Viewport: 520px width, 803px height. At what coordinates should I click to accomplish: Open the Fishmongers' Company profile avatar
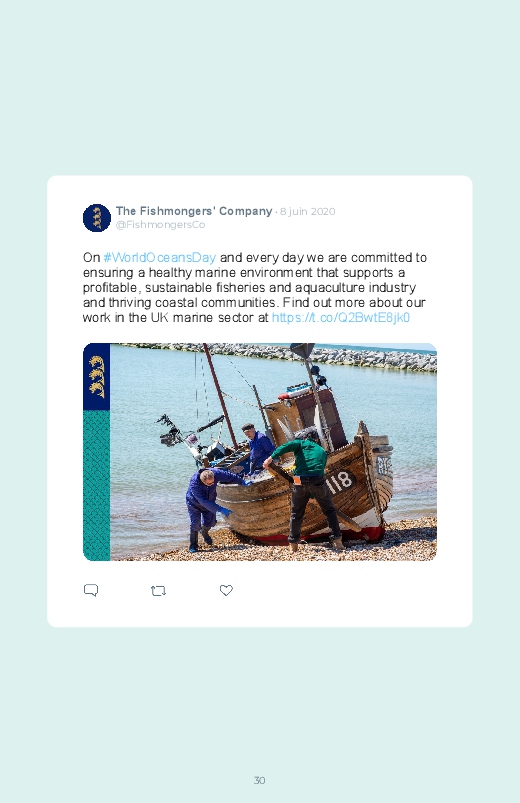click(97, 218)
